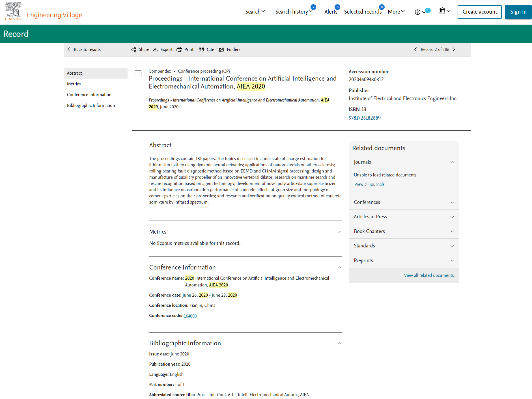The image size is (532, 399).
Task: Jump to Bibliographic Information in side navigation
Action: tap(91, 105)
